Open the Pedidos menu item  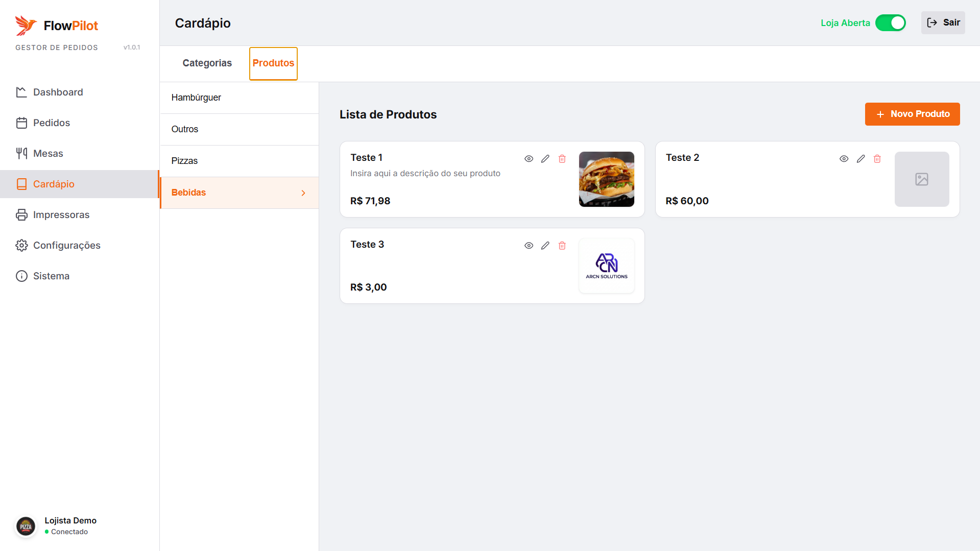tap(51, 123)
